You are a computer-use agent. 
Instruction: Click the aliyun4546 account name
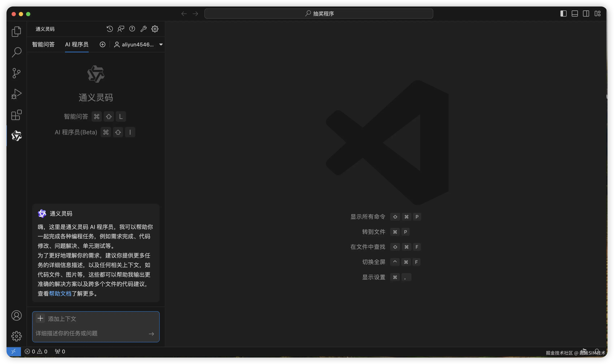pos(138,45)
